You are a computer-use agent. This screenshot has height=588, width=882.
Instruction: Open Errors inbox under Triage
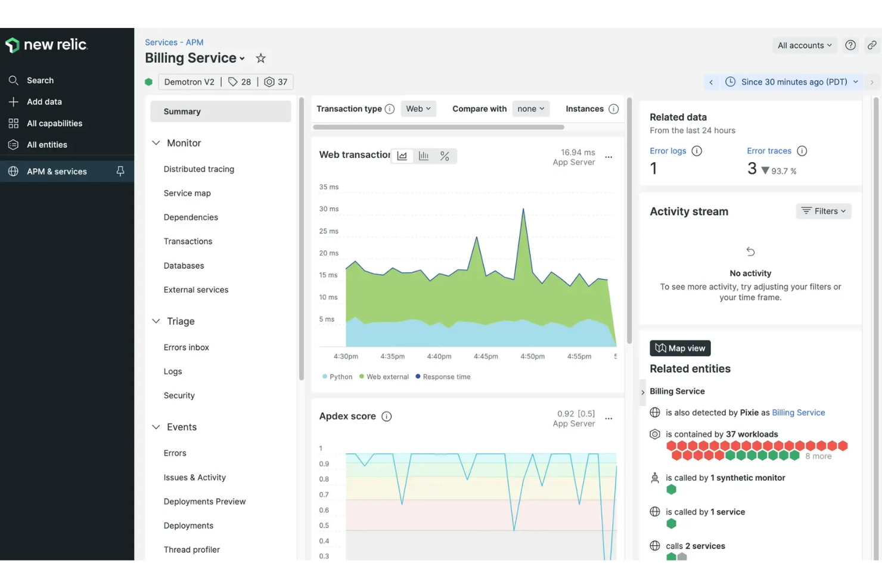186,347
